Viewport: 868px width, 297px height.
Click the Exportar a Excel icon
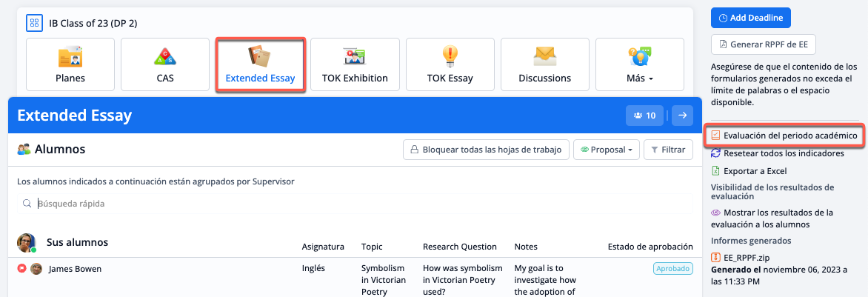[715, 171]
